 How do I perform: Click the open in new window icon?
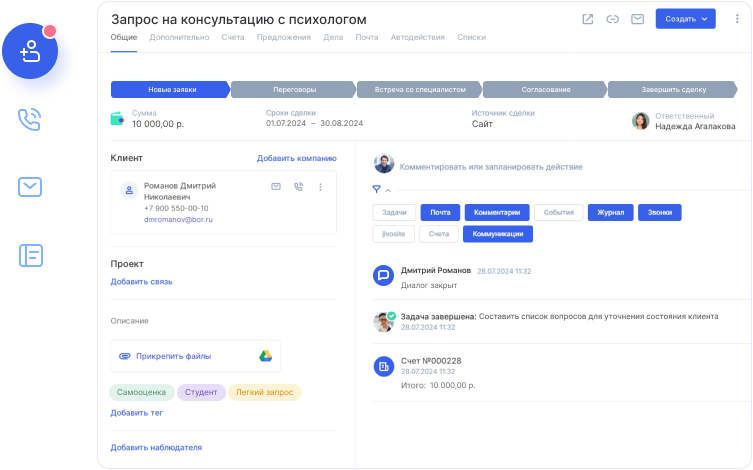point(587,19)
